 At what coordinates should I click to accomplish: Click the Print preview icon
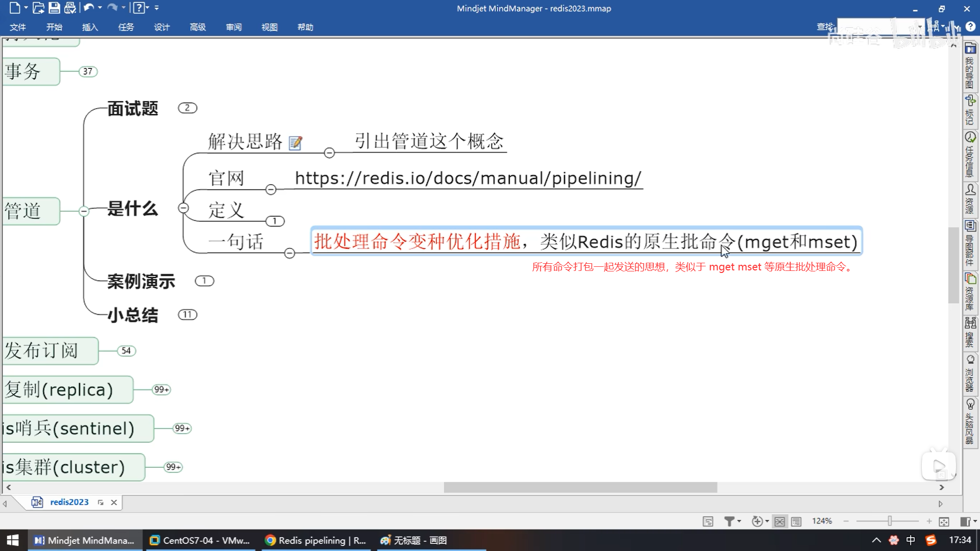click(70, 8)
